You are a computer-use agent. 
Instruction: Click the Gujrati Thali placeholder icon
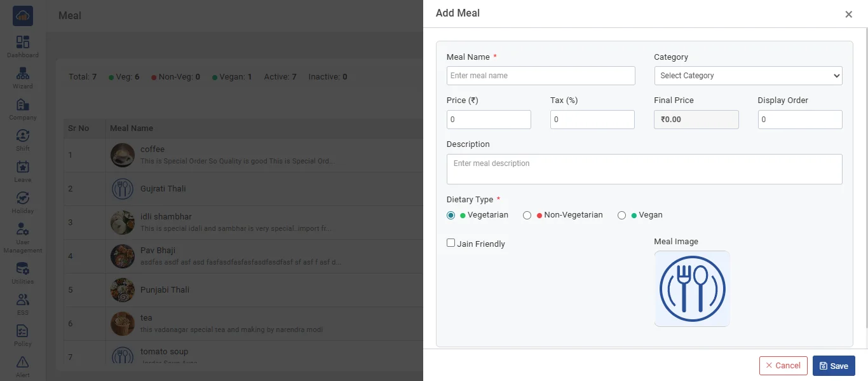(x=123, y=189)
